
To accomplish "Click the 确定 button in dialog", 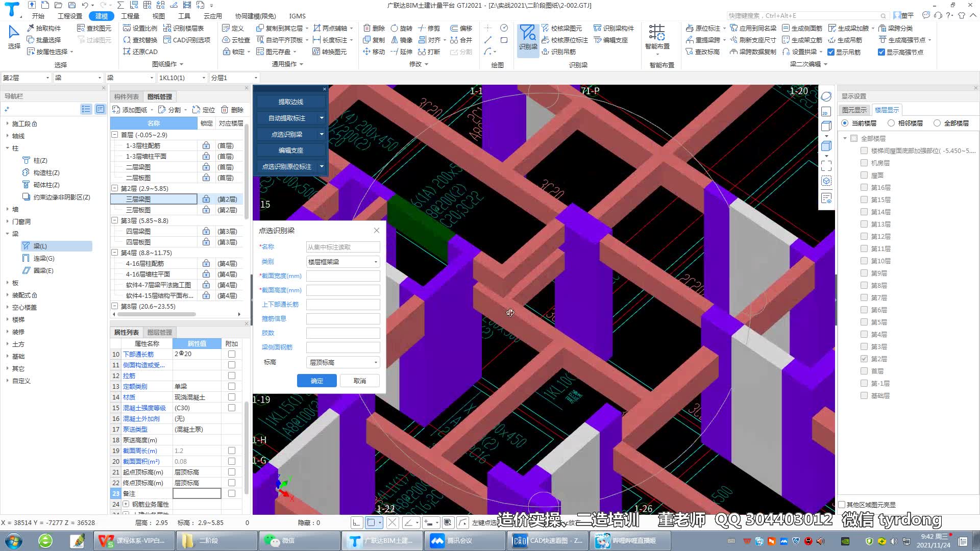I will tap(316, 381).
